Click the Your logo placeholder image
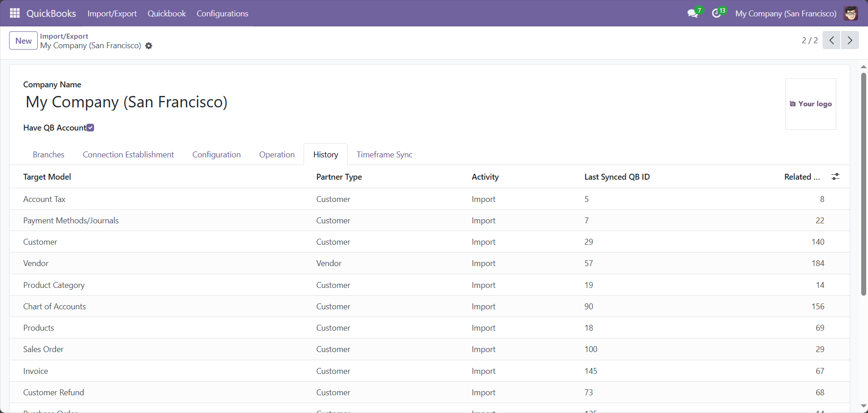This screenshot has height=413, width=868. tap(810, 104)
